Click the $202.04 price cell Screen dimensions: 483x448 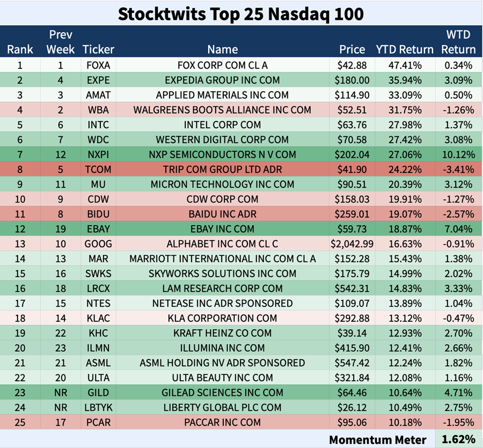[352, 155]
